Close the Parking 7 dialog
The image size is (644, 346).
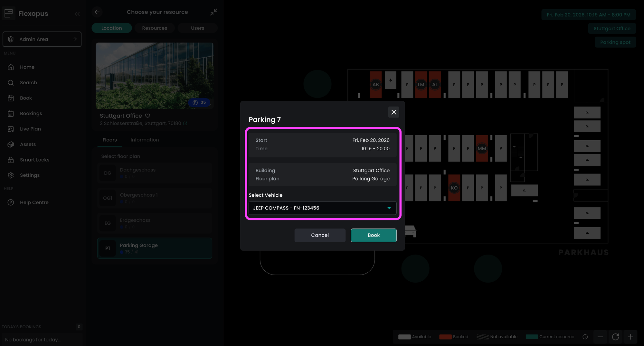393,112
